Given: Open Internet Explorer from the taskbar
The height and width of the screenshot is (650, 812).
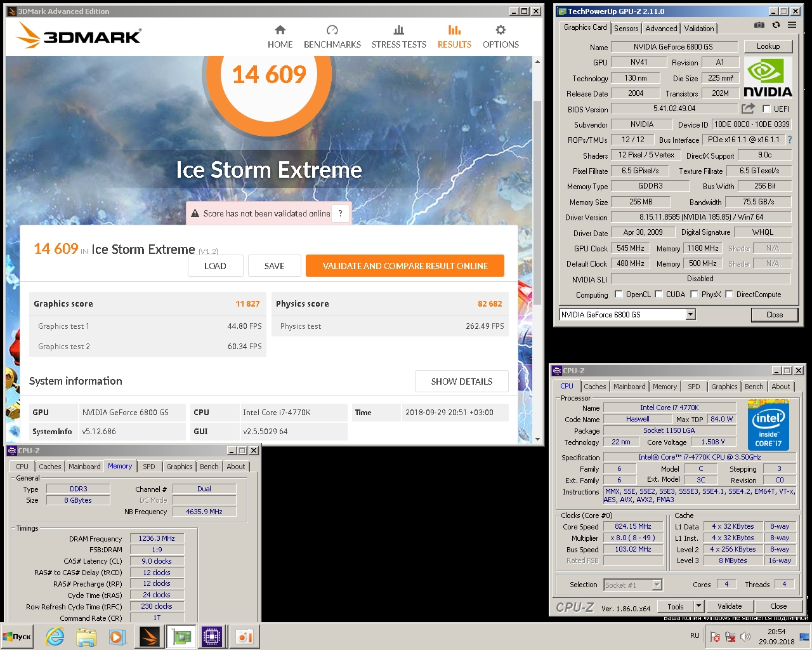Looking at the screenshot, I should [x=55, y=637].
